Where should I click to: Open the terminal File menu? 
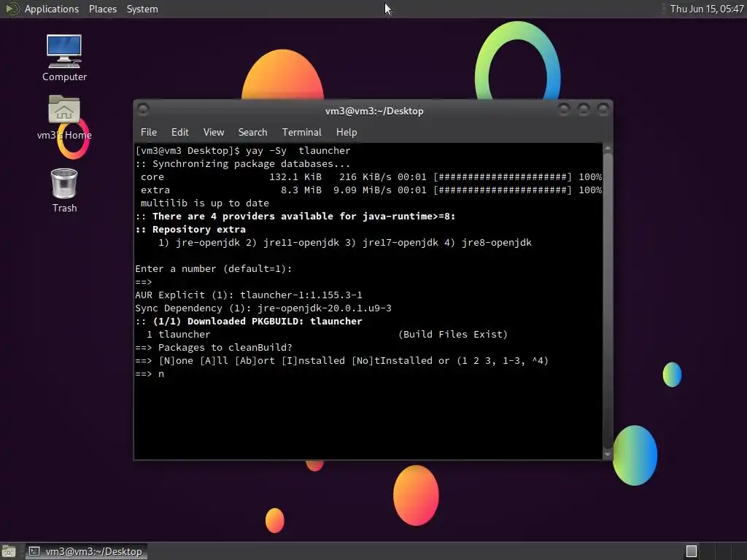[x=149, y=133]
